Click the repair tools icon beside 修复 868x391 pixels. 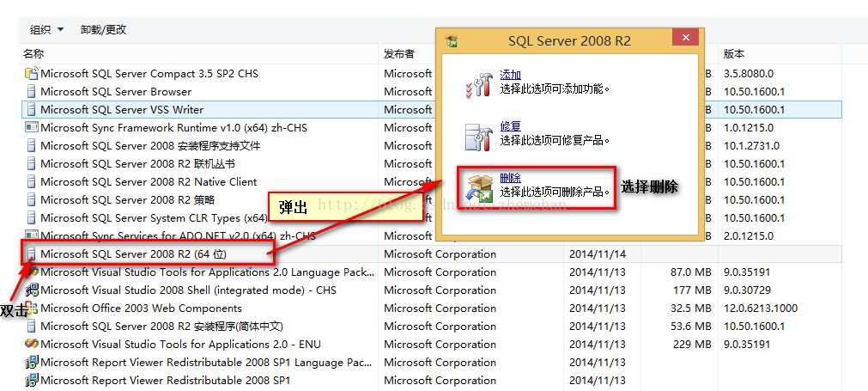pos(478,137)
